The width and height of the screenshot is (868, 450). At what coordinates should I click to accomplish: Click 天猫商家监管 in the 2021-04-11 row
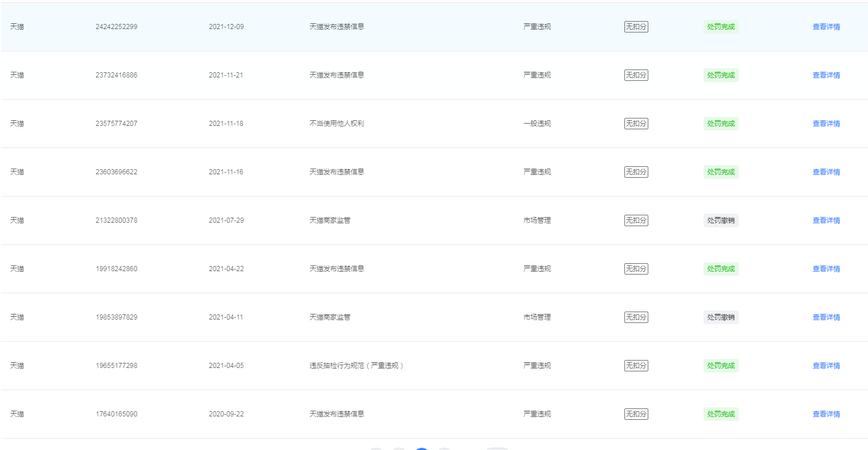coord(330,317)
